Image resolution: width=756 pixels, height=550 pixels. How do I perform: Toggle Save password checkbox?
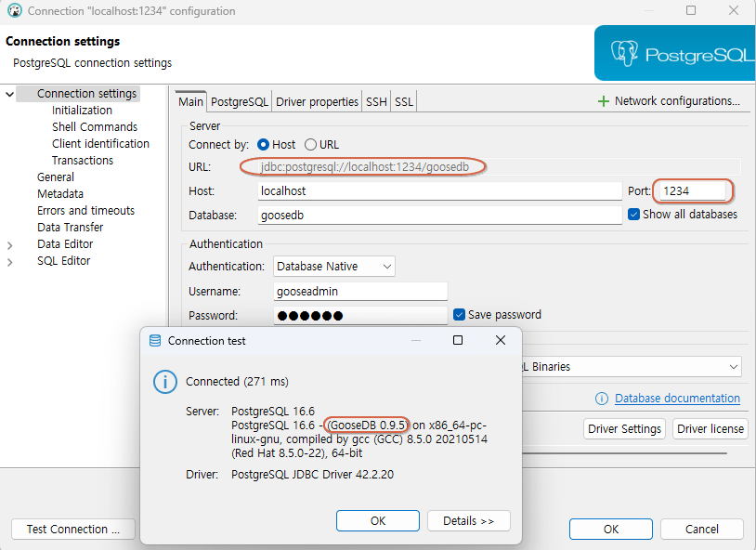click(459, 315)
